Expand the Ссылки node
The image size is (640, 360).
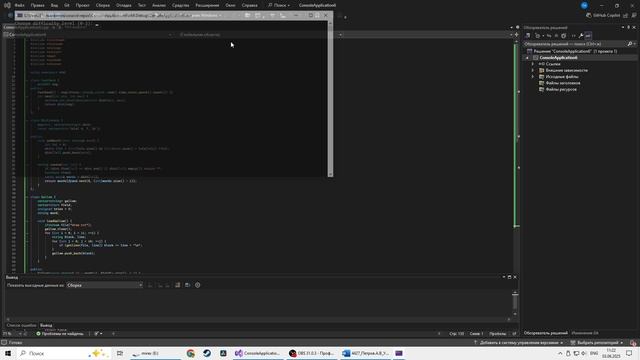click(x=533, y=64)
